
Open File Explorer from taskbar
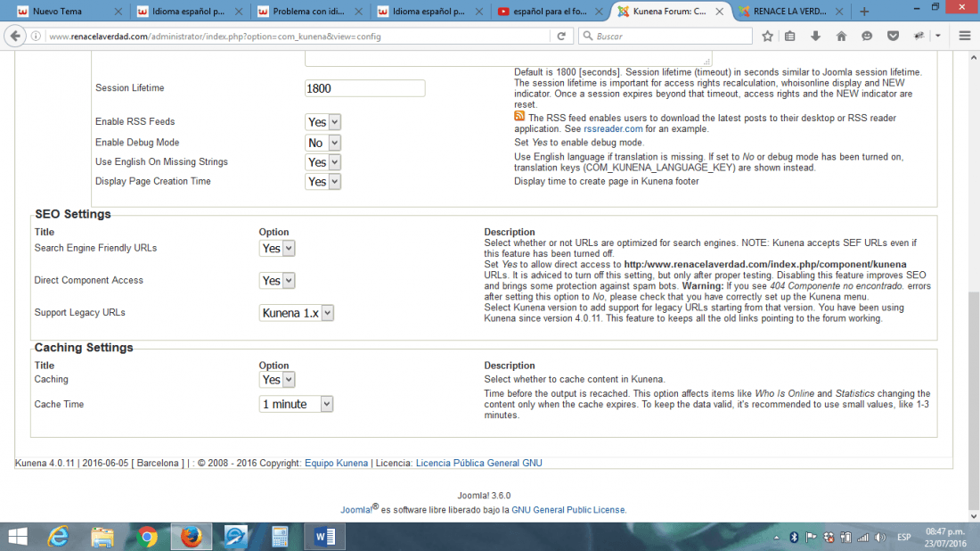pyautogui.click(x=102, y=537)
